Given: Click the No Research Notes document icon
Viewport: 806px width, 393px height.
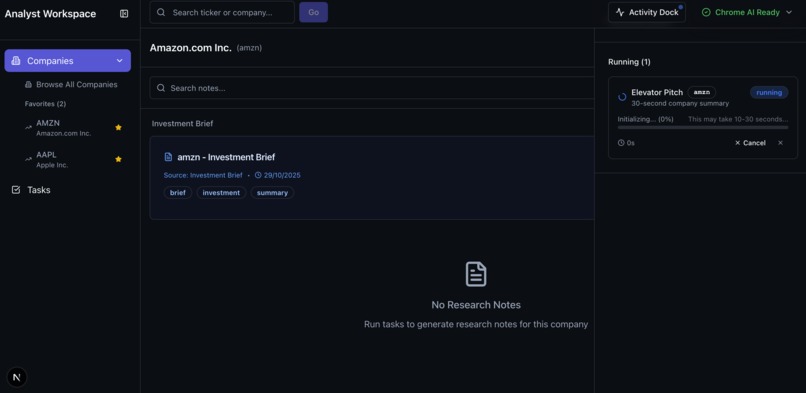Looking at the screenshot, I should [476, 274].
